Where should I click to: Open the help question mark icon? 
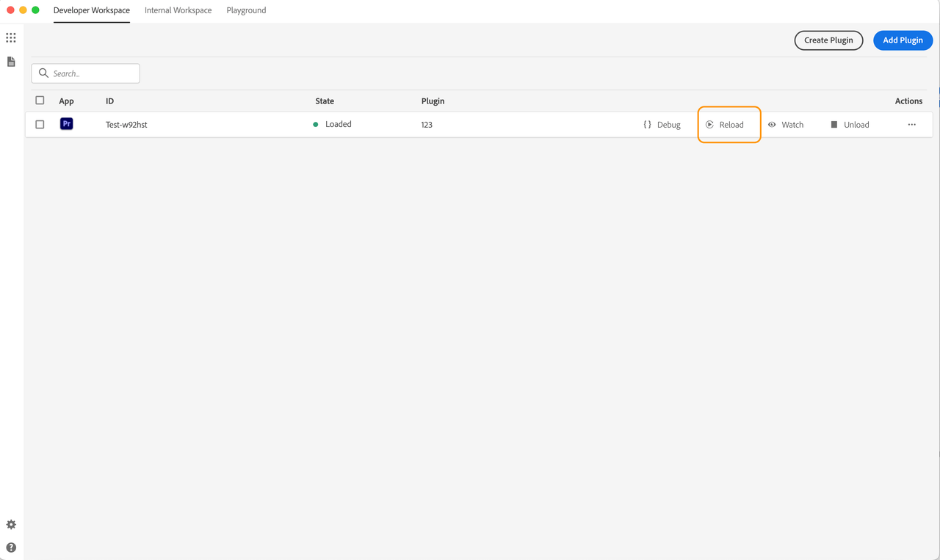pyautogui.click(x=11, y=548)
